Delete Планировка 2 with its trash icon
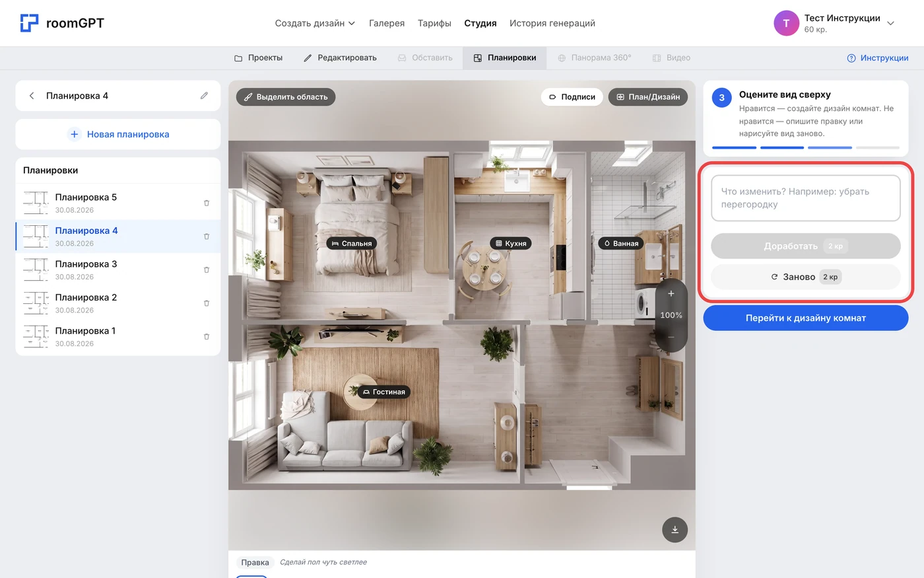Image resolution: width=924 pixels, height=578 pixels. 207,303
